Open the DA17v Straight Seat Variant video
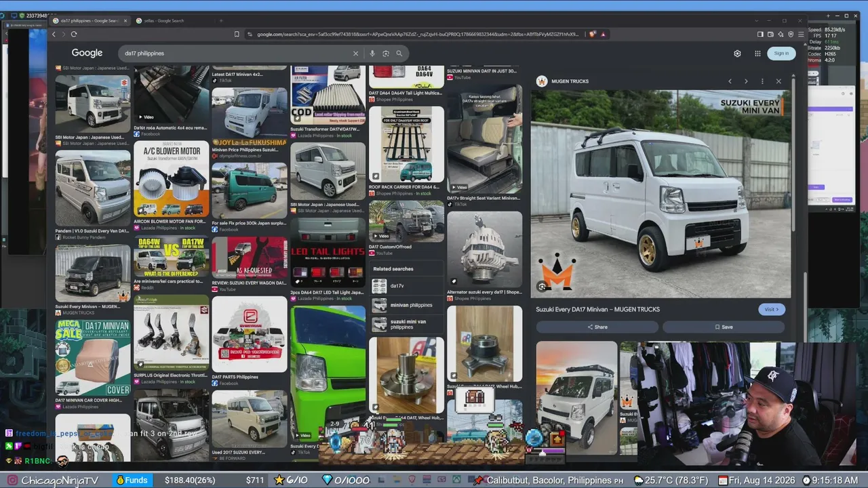 point(484,139)
